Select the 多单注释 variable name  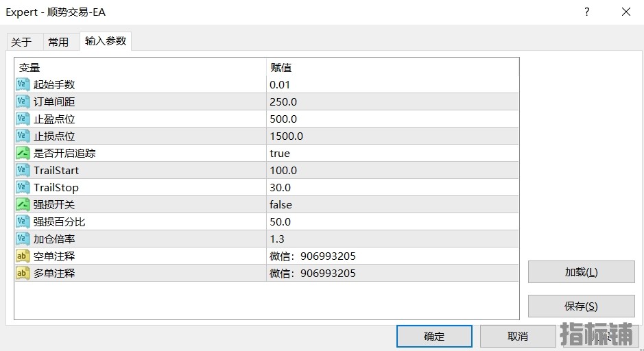click(x=54, y=273)
